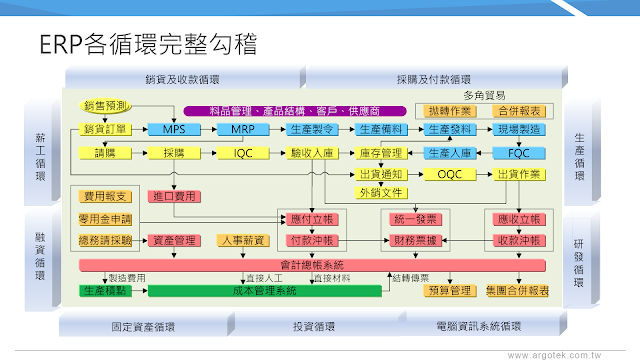Select the 生產製令 box

pyautogui.click(x=312, y=129)
